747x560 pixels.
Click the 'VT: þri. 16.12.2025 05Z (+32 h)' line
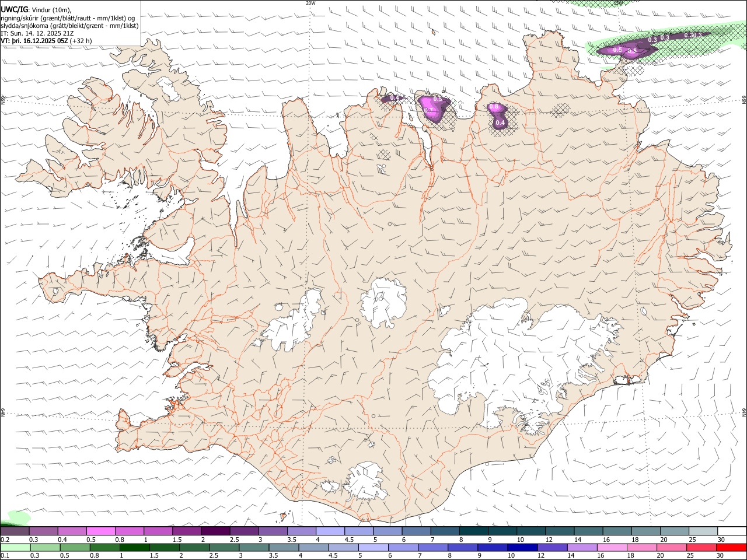click(x=46, y=41)
